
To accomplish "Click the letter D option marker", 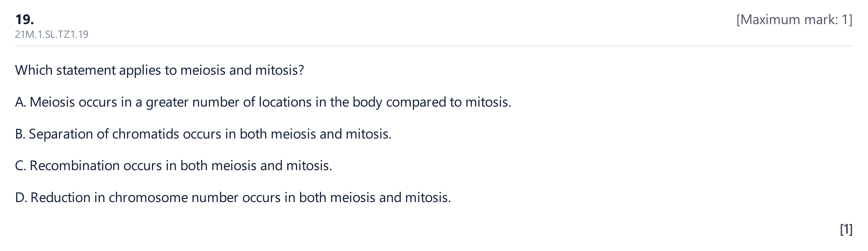I will [21, 197].
